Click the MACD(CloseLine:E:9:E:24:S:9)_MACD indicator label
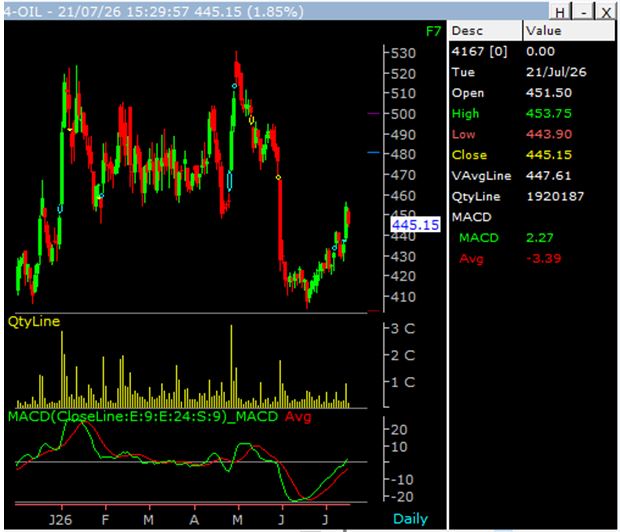The image size is (620, 532). point(143,417)
